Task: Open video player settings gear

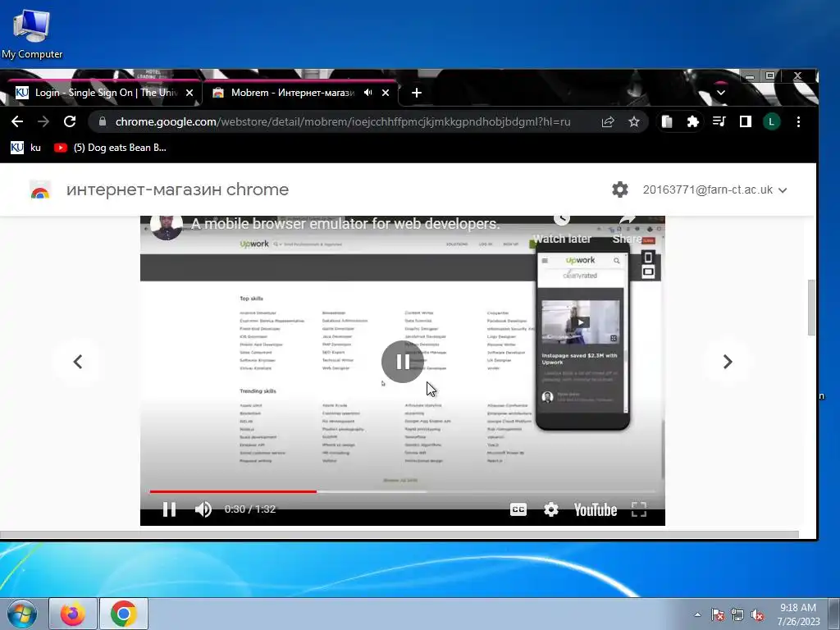Action: [550, 509]
